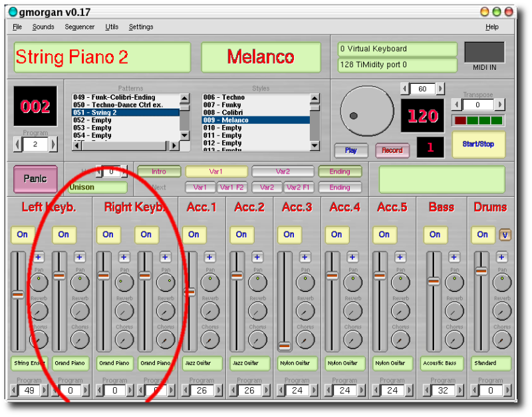
Task: Open the Acoustic Bass instrument selector
Action: (444, 363)
